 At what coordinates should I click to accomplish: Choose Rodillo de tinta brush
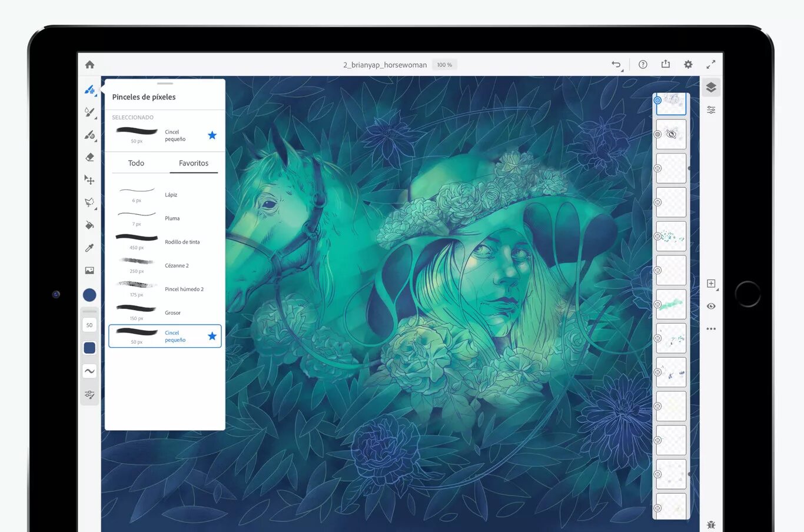pyautogui.click(x=165, y=241)
